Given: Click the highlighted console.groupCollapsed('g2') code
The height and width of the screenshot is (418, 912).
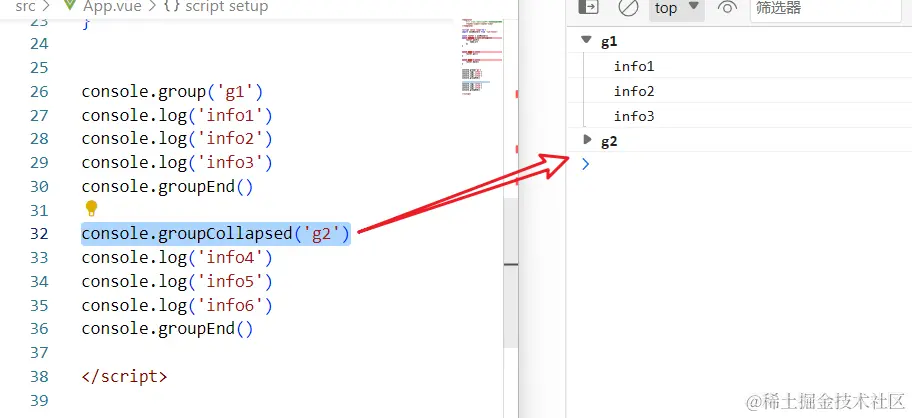Looking at the screenshot, I should pos(216,234).
